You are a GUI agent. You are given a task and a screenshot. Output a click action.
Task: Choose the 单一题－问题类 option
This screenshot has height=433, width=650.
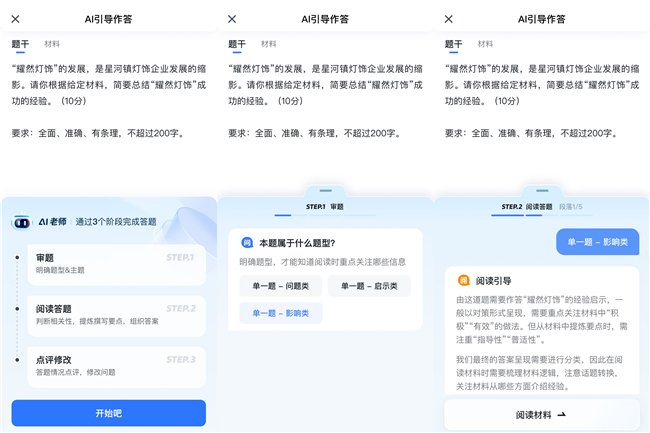(x=281, y=286)
